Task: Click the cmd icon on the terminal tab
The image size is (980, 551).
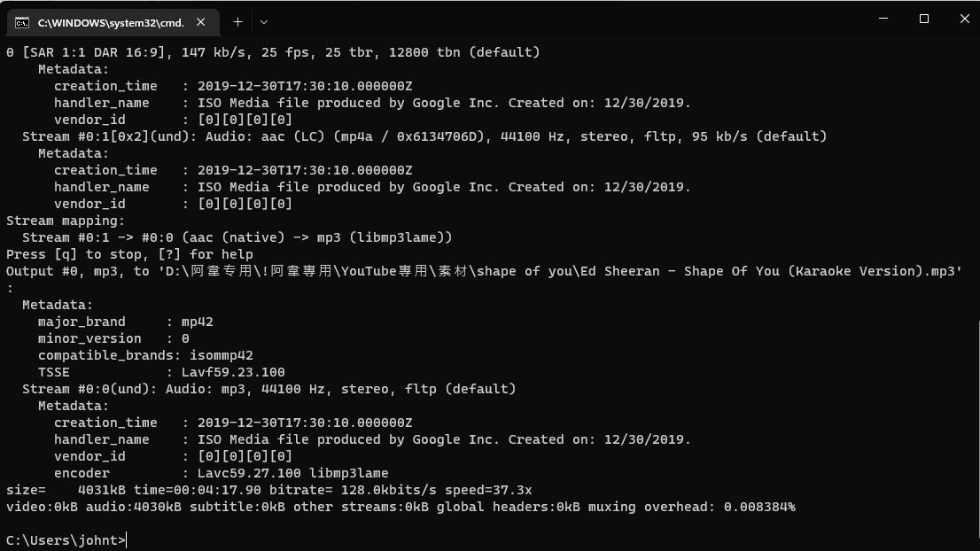Action: point(22,22)
